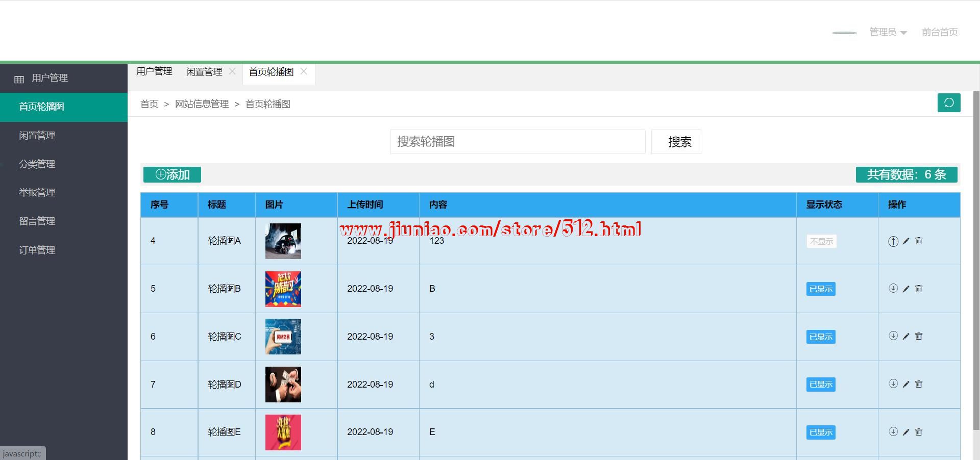Viewport: 980px width, 460px height.
Task: Click edit pencil for 轮播图A
Action: tap(906, 241)
